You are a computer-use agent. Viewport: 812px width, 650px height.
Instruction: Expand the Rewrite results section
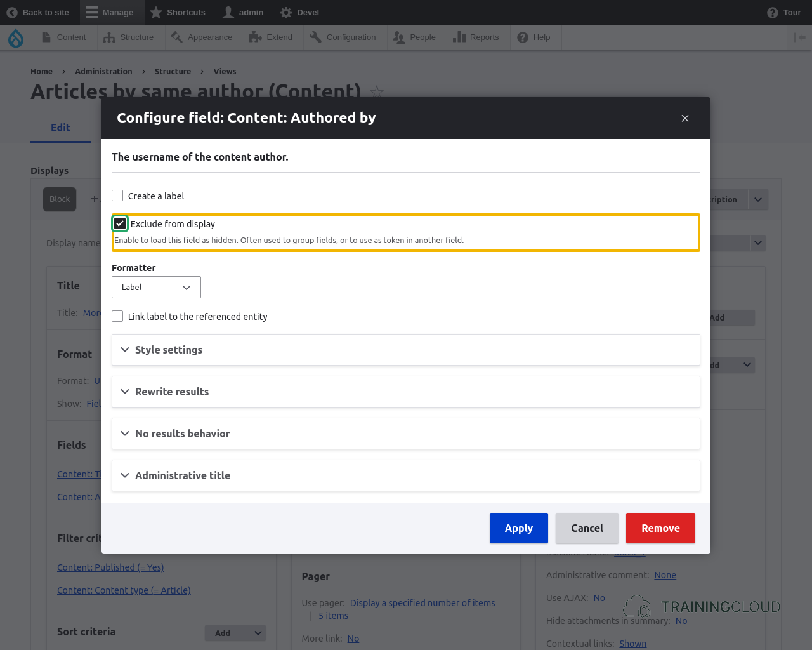(x=406, y=392)
